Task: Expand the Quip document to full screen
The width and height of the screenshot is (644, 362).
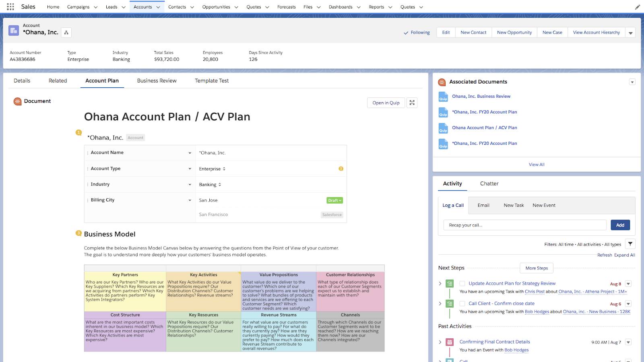Action: (412, 103)
